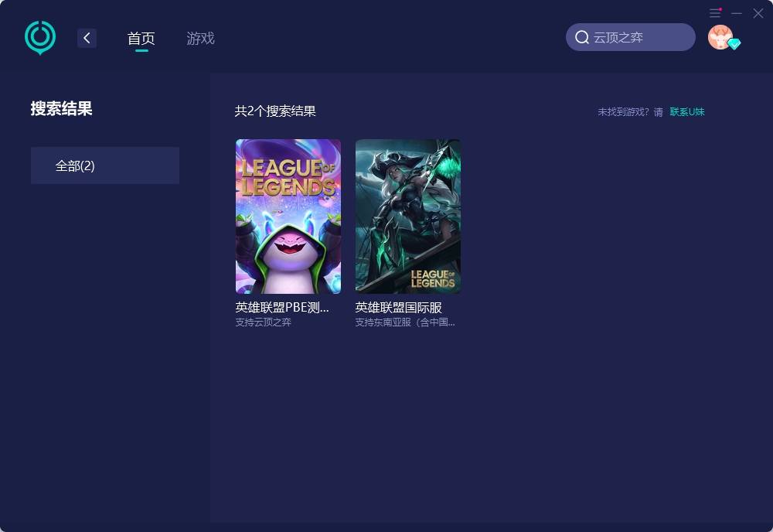Select the 全部(2) filter in sidebar
773x532 pixels.
[x=105, y=165]
